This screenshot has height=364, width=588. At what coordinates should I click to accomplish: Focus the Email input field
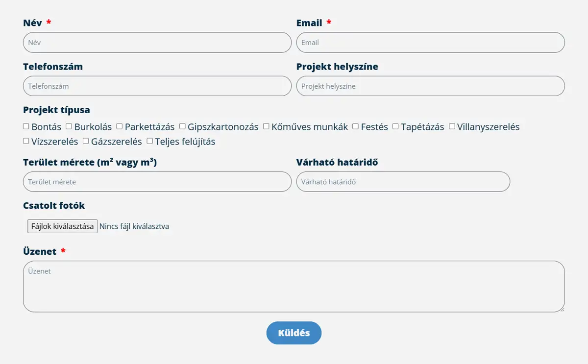coord(430,43)
